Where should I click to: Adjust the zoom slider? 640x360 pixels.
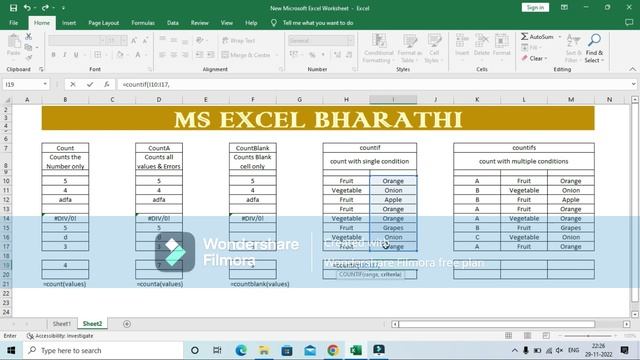coord(588,336)
